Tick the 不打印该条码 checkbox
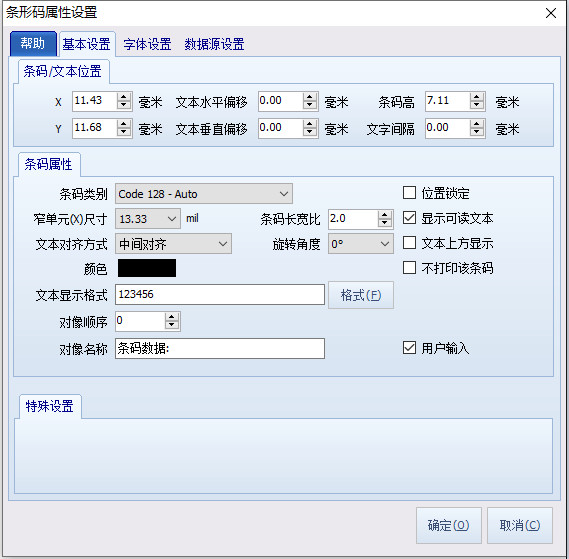The width and height of the screenshot is (569, 559). [409, 268]
